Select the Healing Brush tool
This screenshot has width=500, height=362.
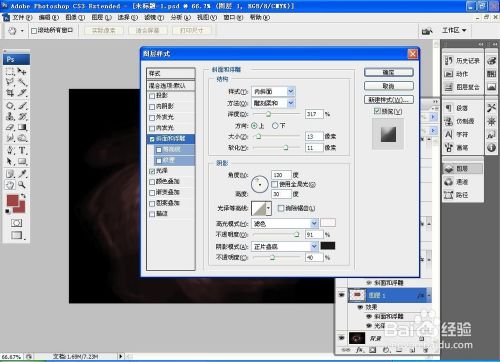click(x=10, y=106)
